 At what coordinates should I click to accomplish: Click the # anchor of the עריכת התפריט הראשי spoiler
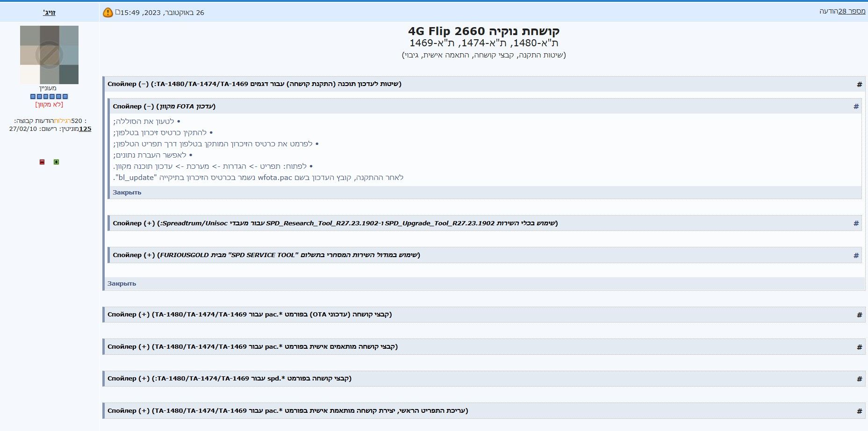(859, 411)
